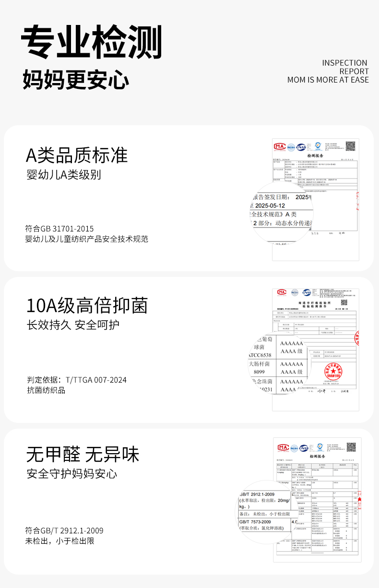
Task: Click the magnified GB/T 7573-2009 text
Action: 255,522
